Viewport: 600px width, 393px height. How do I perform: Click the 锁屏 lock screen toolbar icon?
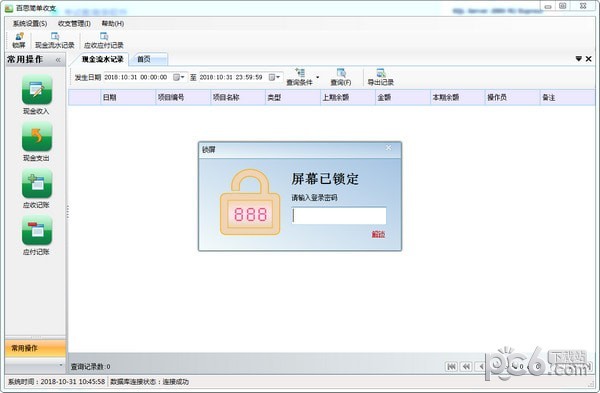click(x=19, y=41)
